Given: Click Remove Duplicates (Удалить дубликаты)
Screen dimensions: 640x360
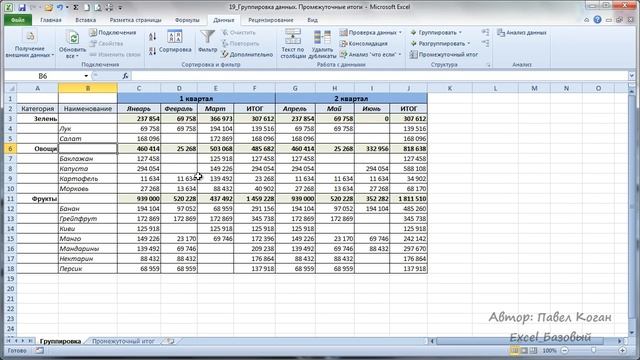Looking at the screenshot, I should coord(322,43).
